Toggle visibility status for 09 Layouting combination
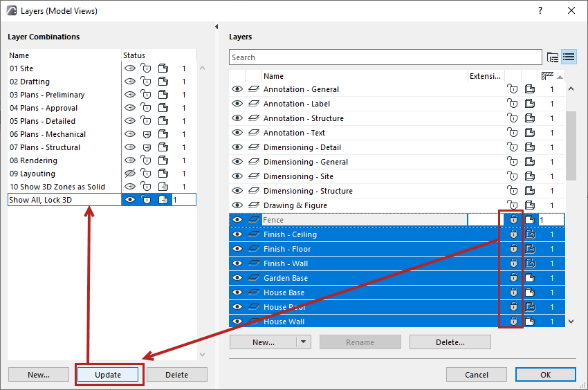The height and width of the screenshot is (390, 588). pyautogui.click(x=130, y=174)
